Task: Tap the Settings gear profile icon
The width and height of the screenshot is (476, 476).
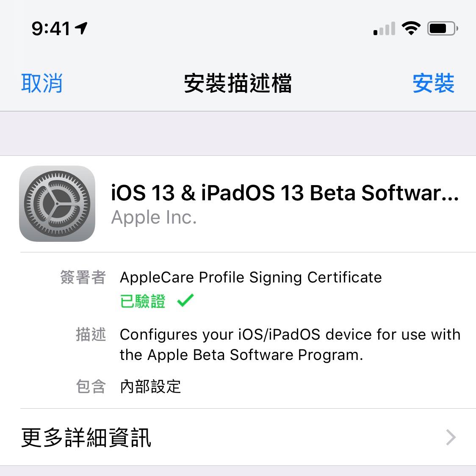Action: coord(57,204)
